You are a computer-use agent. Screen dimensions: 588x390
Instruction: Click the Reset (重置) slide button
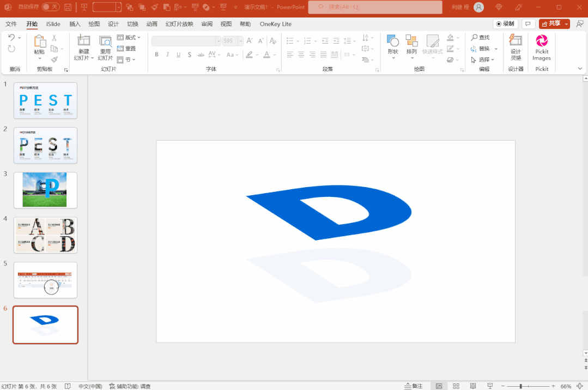[126, 49]
